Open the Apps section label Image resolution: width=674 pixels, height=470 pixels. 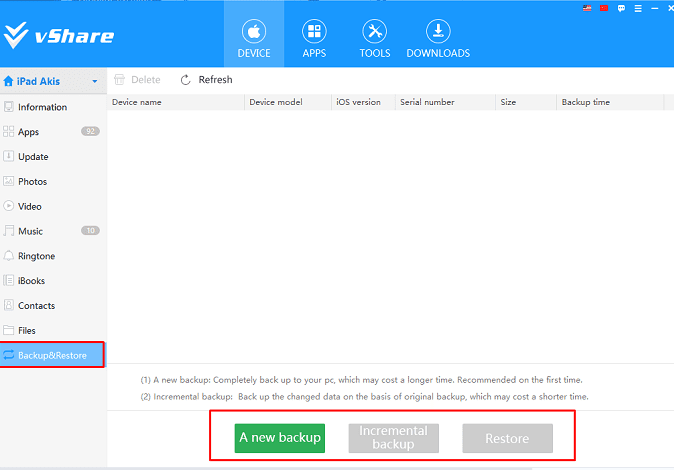(x=28, y=132)
